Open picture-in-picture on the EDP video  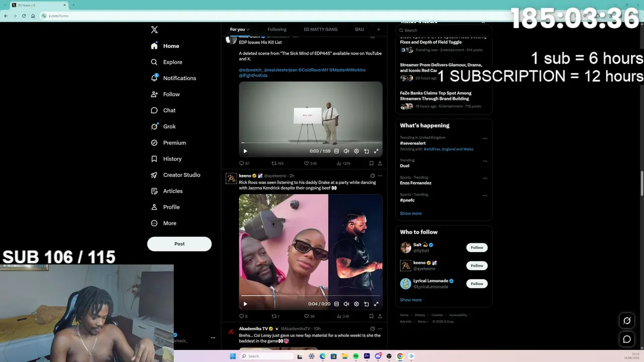[x=366, y=151]
